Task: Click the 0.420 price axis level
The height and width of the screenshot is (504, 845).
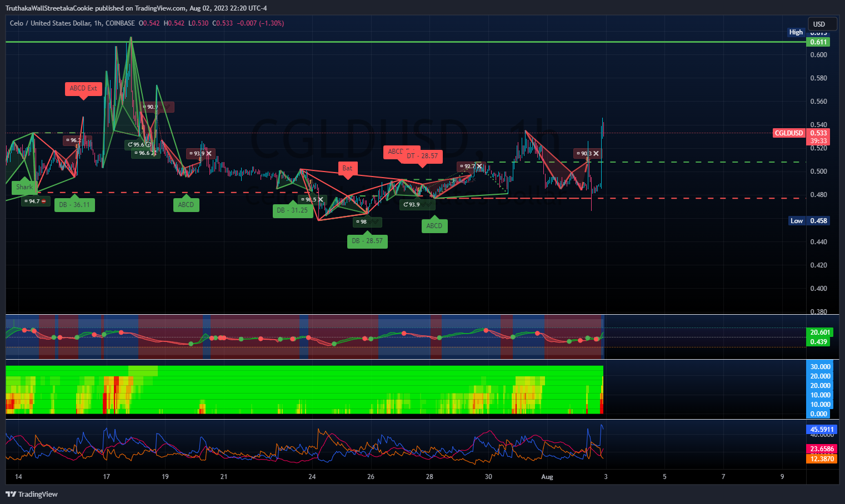Action: tap(818, 265)
